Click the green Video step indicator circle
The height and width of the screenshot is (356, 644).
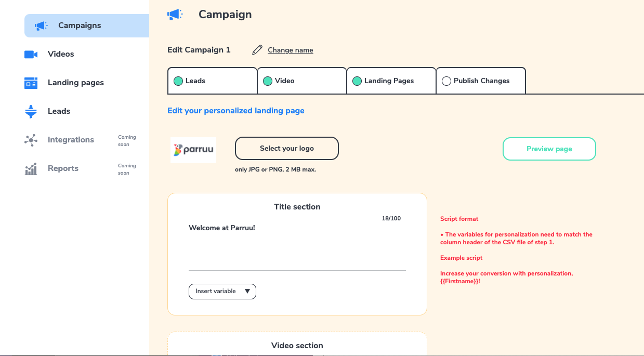(268, 81)
